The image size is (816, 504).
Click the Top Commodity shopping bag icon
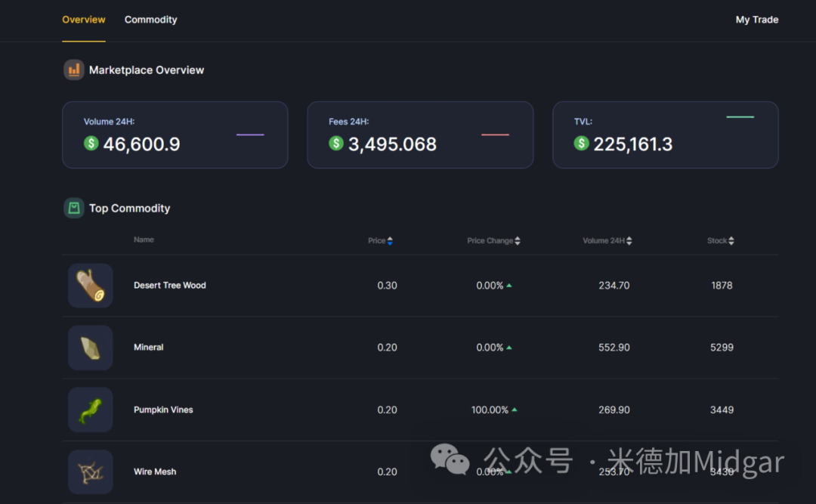pos(73,208)
